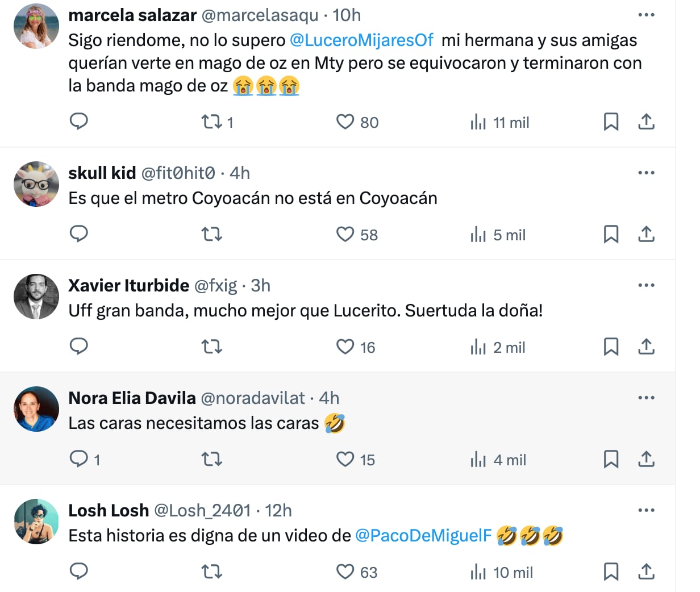This screenshot has width=700, height=592.
Task: Click the retweet icon on Losh Losh's tweet
Action: (211, 572)
